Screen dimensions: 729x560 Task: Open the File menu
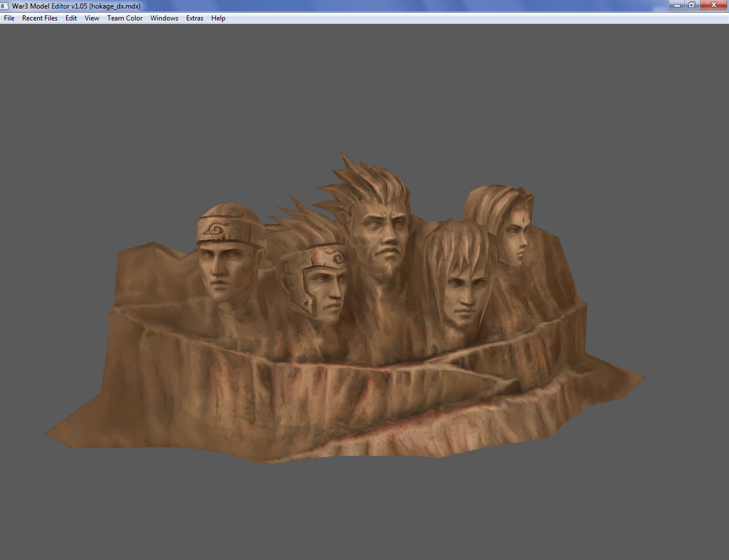click(x=9, y=18)
